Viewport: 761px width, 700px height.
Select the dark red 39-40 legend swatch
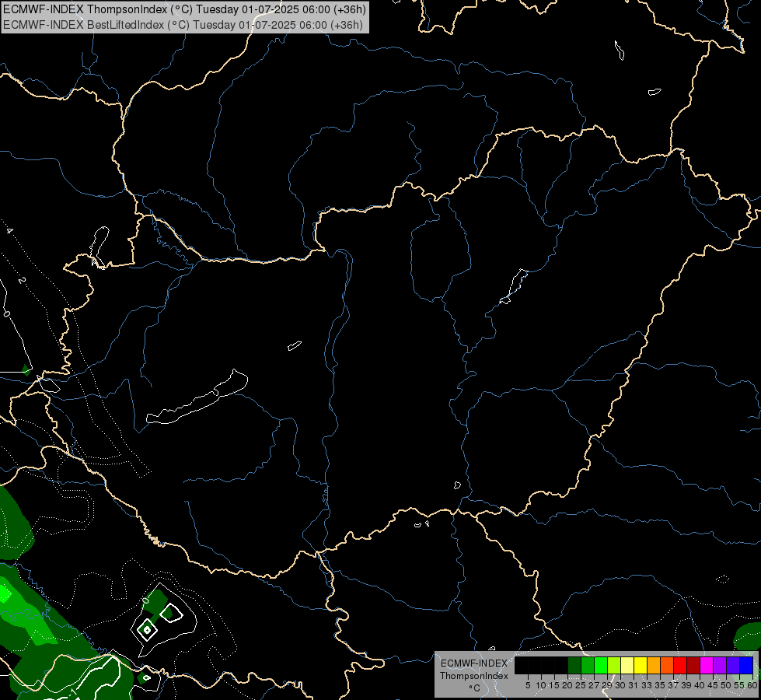693,665
